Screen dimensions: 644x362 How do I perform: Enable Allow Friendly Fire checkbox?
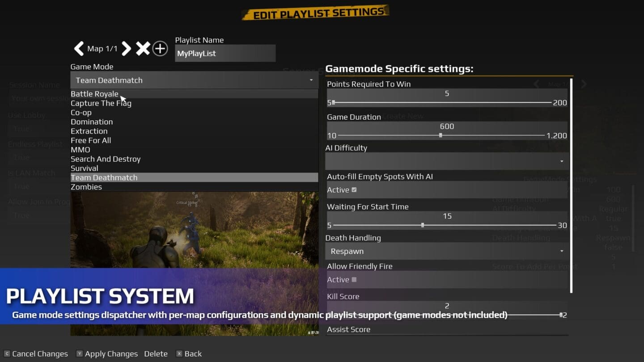354,280
